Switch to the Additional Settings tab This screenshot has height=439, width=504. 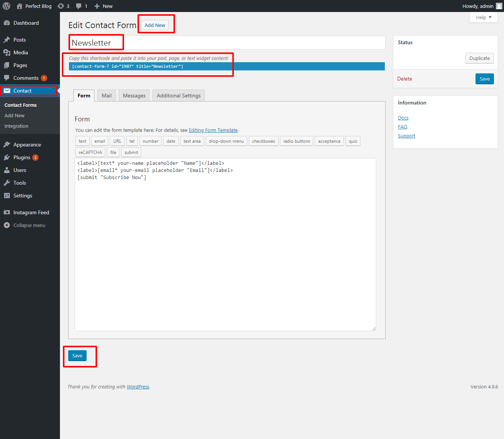tap(178, 96)
